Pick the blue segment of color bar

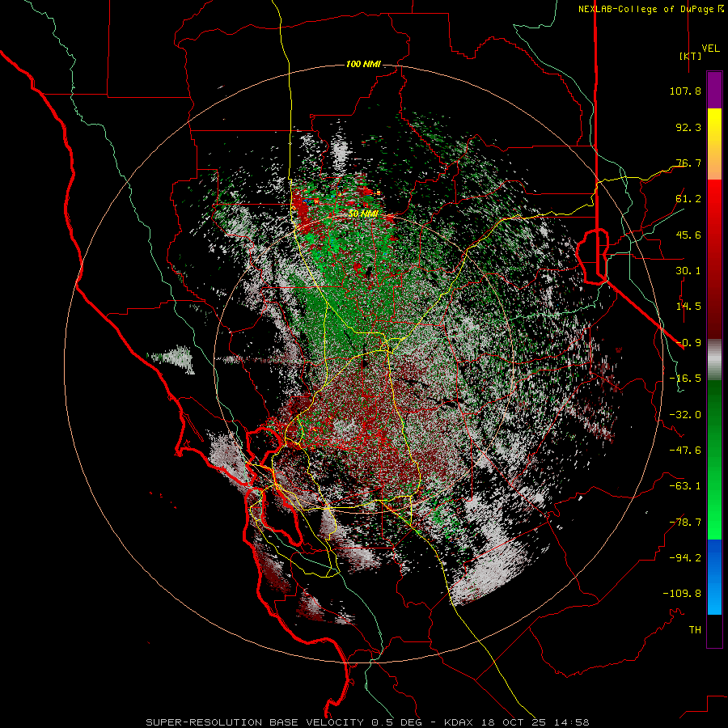tap(714, 577)
